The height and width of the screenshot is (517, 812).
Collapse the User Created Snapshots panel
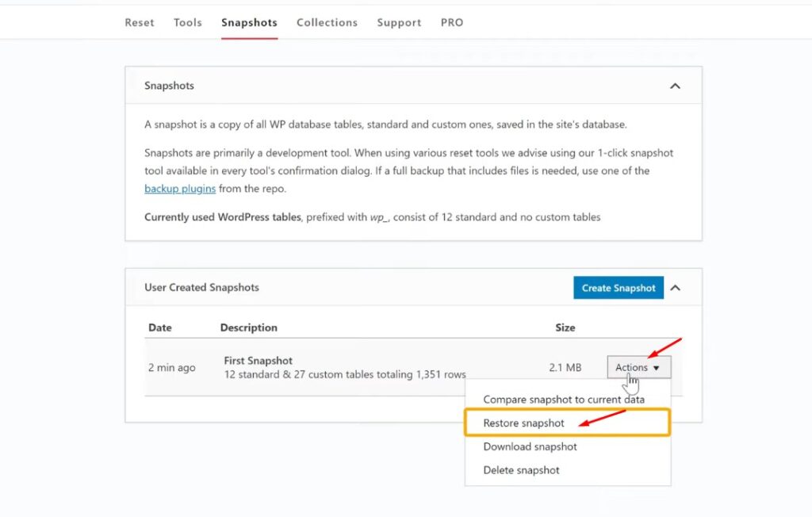point(676,288)
